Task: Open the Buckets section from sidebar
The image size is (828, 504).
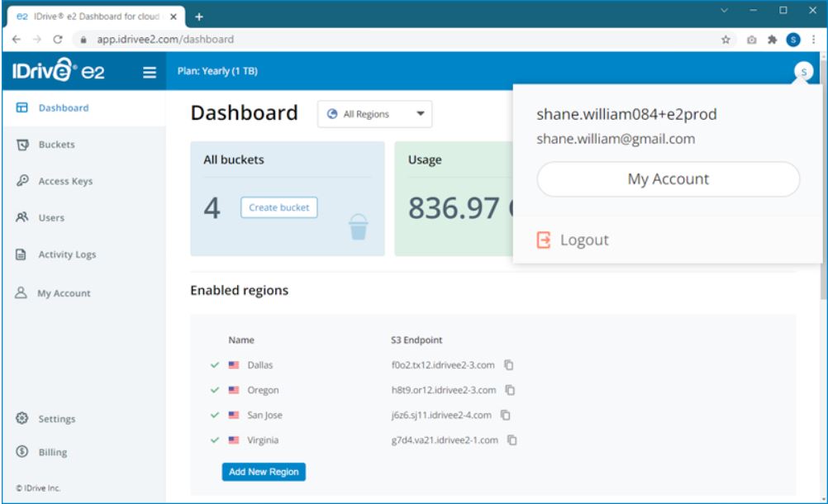Action: [x=57, y=144]
